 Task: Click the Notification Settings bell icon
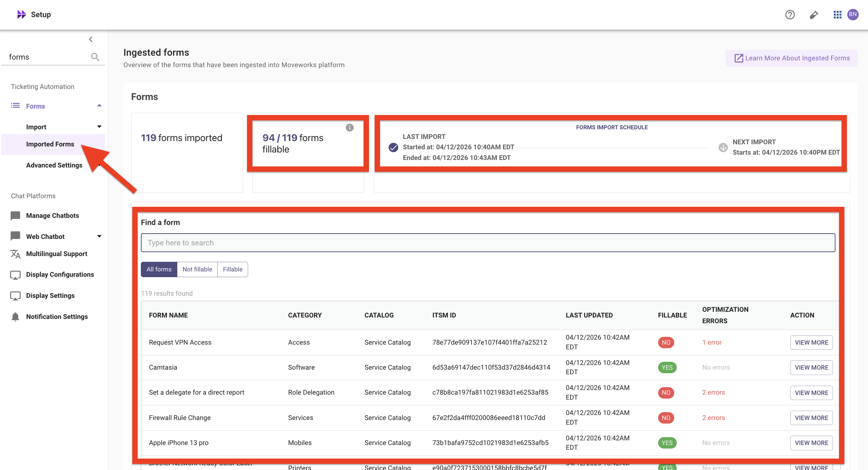15,317
